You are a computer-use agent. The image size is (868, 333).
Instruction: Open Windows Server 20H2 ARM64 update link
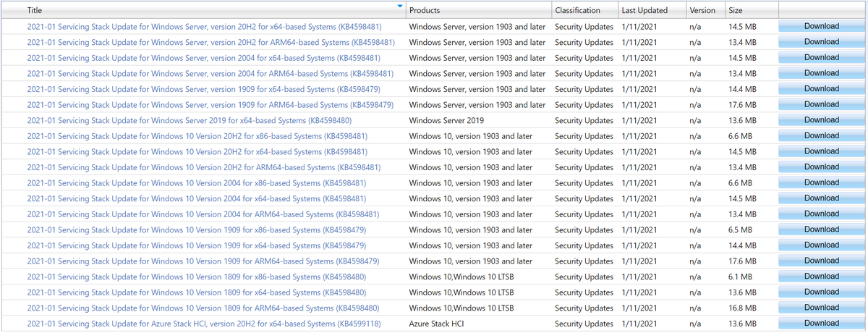[211, 42]
